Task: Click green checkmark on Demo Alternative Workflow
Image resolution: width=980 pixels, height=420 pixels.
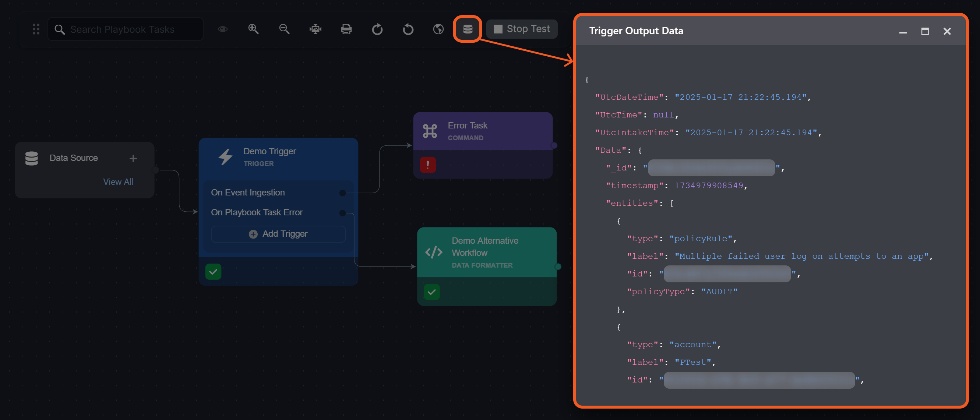Action: pos(431,292)
